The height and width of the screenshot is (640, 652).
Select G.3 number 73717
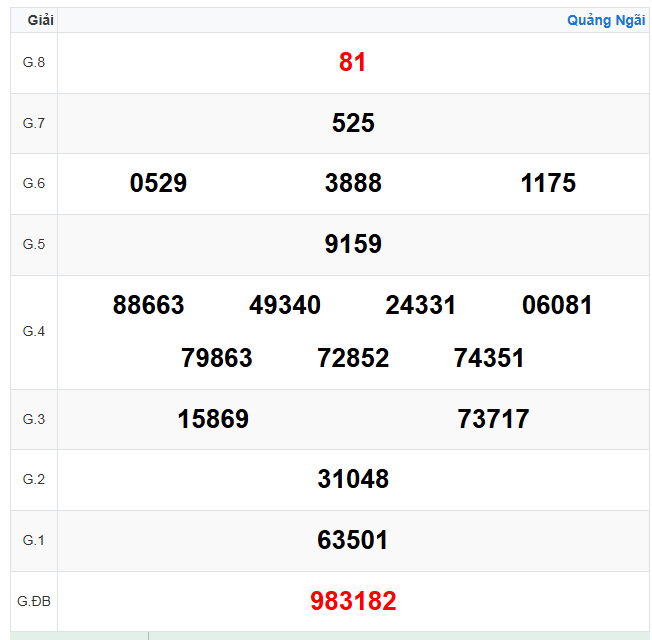[x=493, y=419]
